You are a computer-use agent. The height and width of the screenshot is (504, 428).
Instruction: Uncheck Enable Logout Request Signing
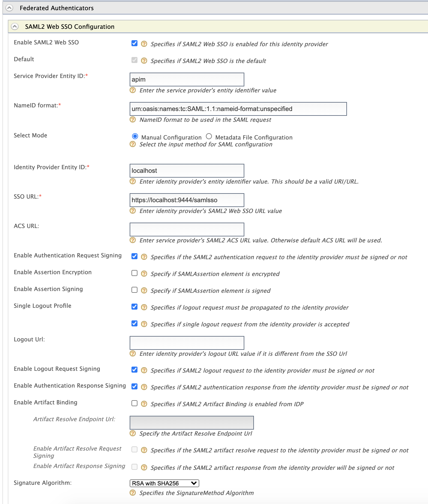coord(134,370)
